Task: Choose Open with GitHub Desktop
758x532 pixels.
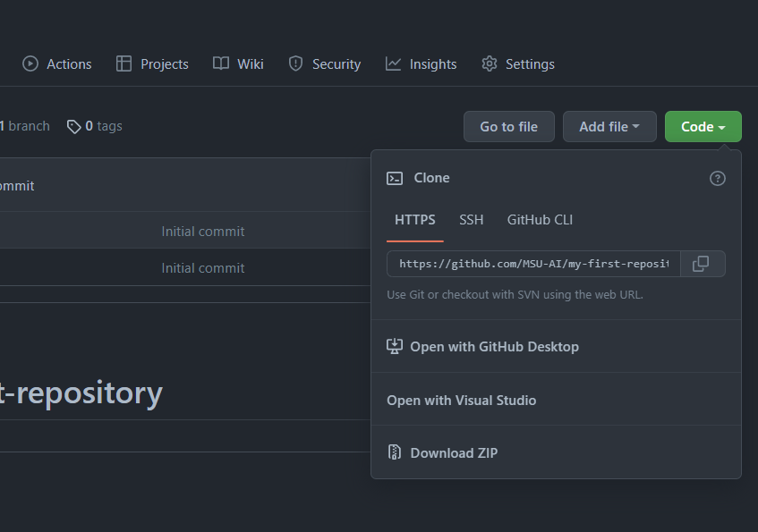Action: (556, 346)
